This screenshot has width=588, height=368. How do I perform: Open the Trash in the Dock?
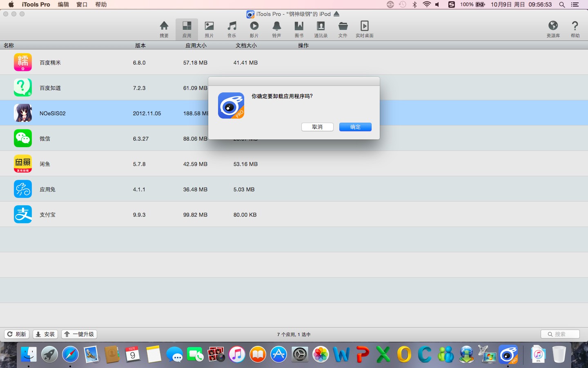pos(559,354)
